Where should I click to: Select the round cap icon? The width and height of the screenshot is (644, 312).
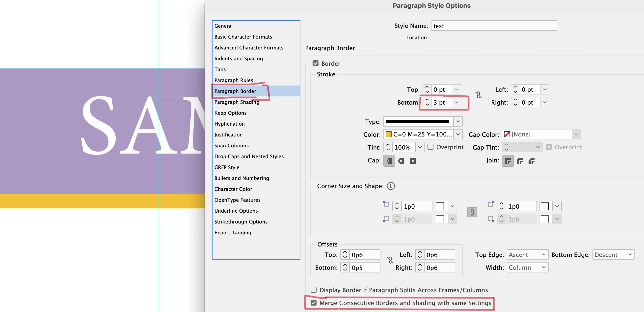[401, 161]
